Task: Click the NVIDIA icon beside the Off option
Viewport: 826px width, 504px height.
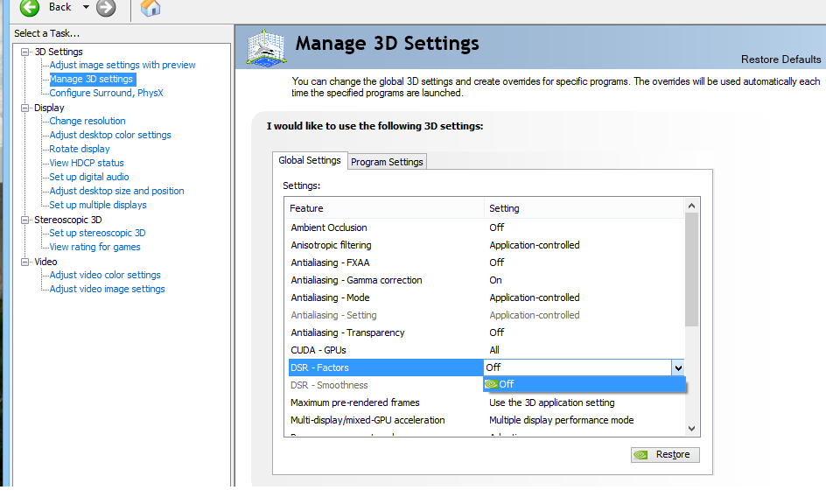Action: [491, 384]
